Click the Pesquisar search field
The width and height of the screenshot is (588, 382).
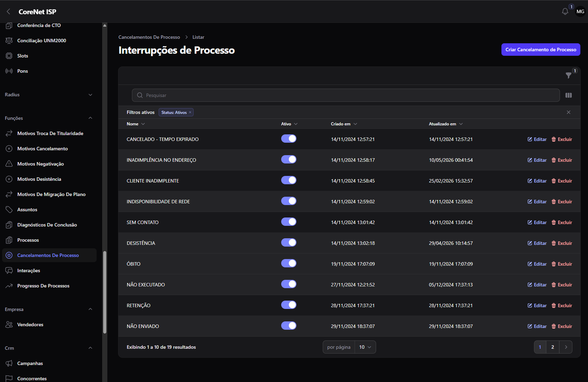click(x=346, y=95)
